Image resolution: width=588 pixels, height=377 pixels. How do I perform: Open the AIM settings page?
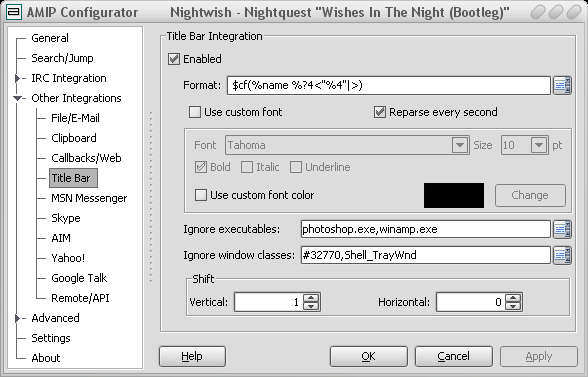coord(61,238)
